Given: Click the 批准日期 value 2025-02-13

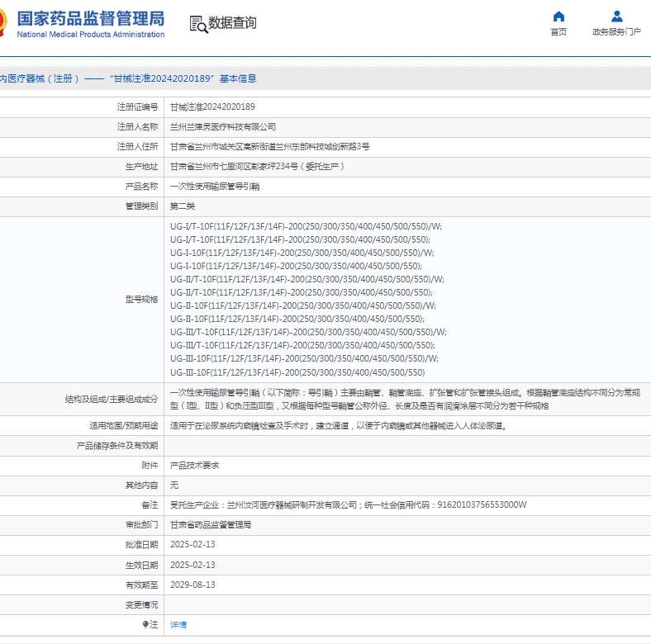Looking at the screenshot, I should point(192,544).
